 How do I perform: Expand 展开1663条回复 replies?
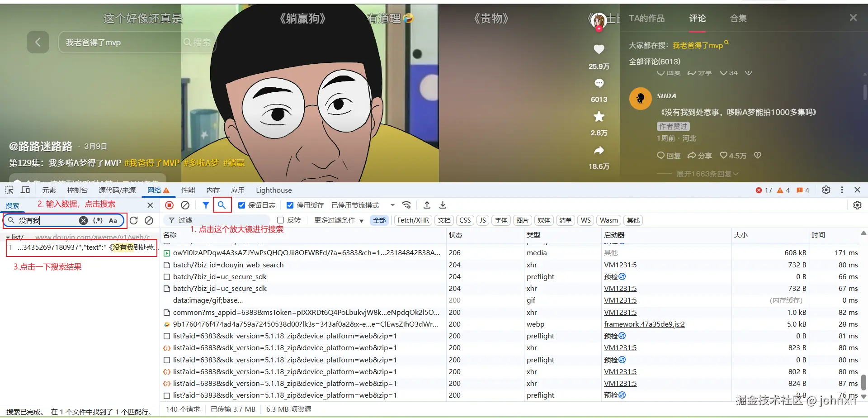pos(708,174)
